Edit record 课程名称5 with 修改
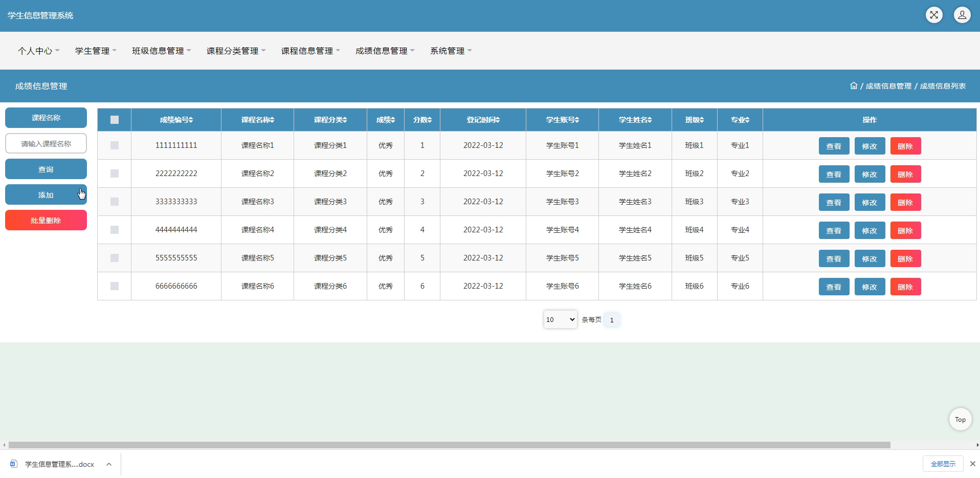The height and width of the screenshot is (478, 980). pyautogui.click(x=870, y=258)
